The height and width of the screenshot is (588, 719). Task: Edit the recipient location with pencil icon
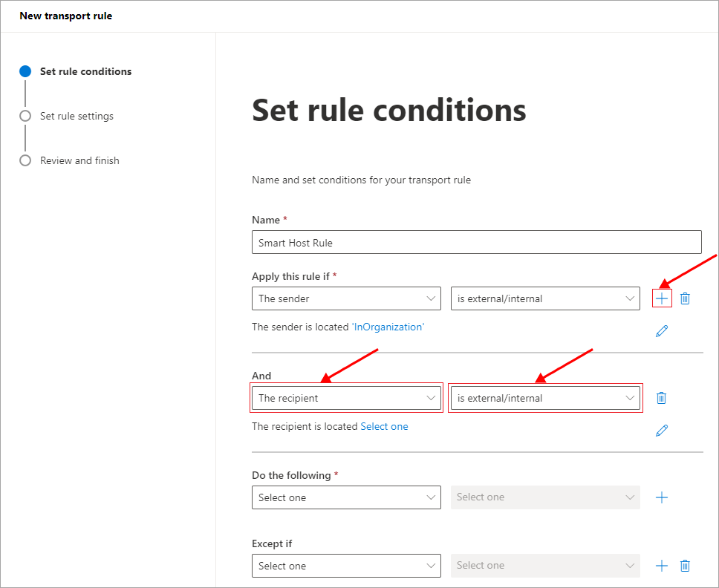click(x=662, y=431)
